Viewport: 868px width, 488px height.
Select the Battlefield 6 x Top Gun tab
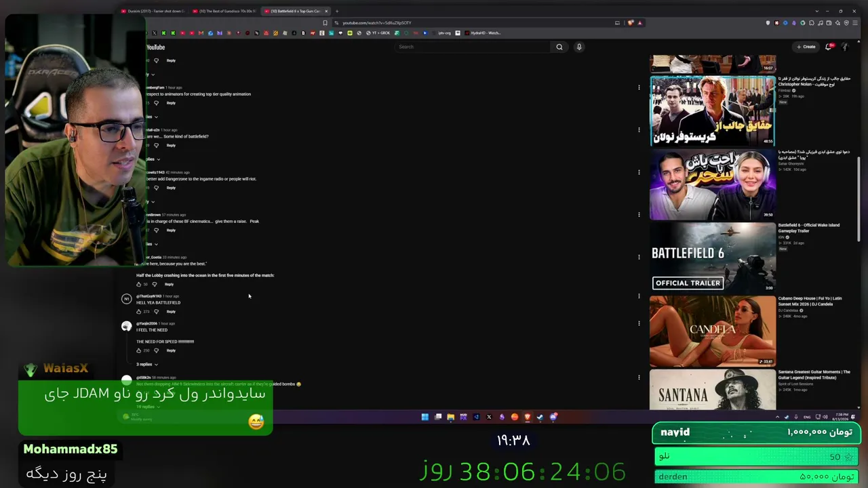click(296, 11)
